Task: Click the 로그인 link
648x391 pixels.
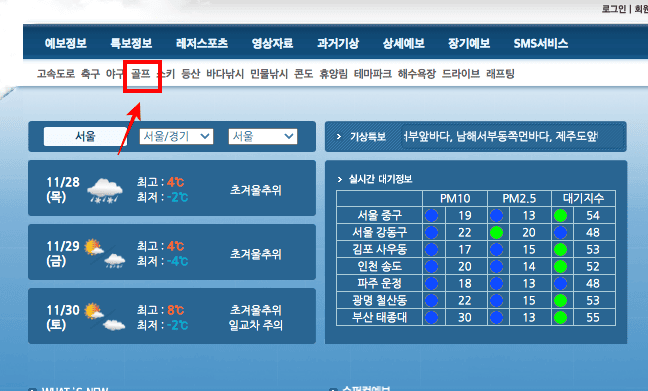Action: pyautogui.click(x=614, y=9)
